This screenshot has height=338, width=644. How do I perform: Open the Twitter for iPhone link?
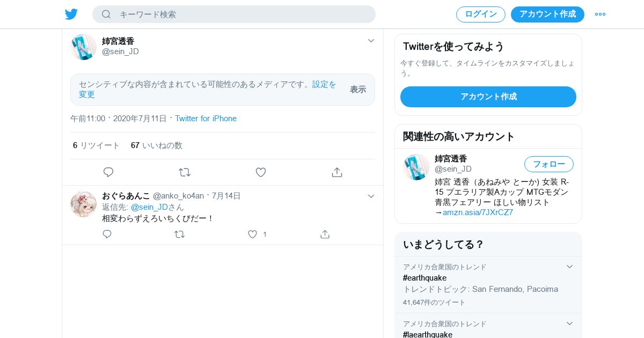click(206, 119)
